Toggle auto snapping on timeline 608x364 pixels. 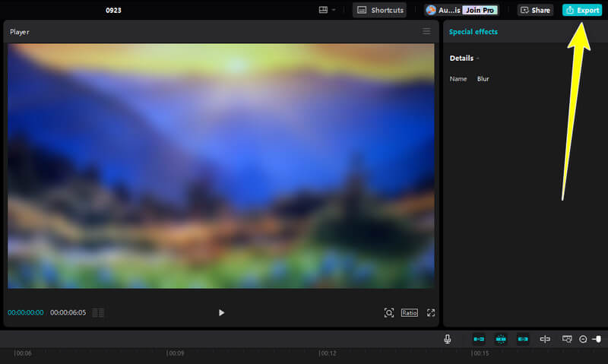coord(501,339)
